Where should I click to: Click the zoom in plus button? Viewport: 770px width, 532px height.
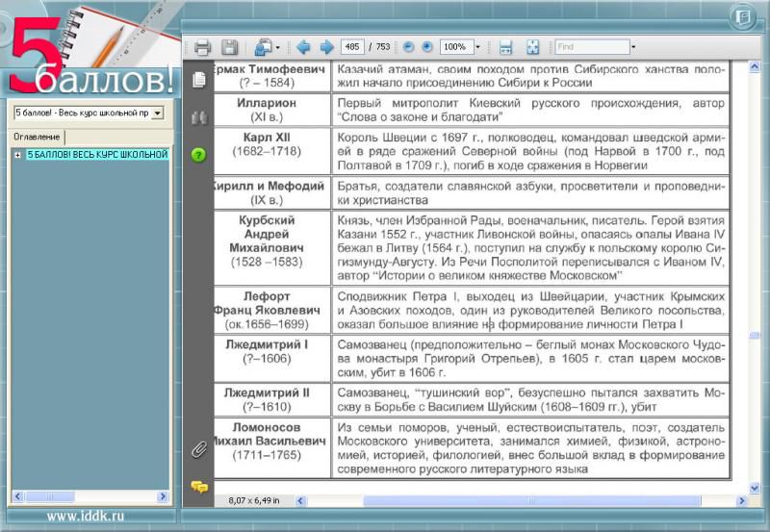[426, 46]
